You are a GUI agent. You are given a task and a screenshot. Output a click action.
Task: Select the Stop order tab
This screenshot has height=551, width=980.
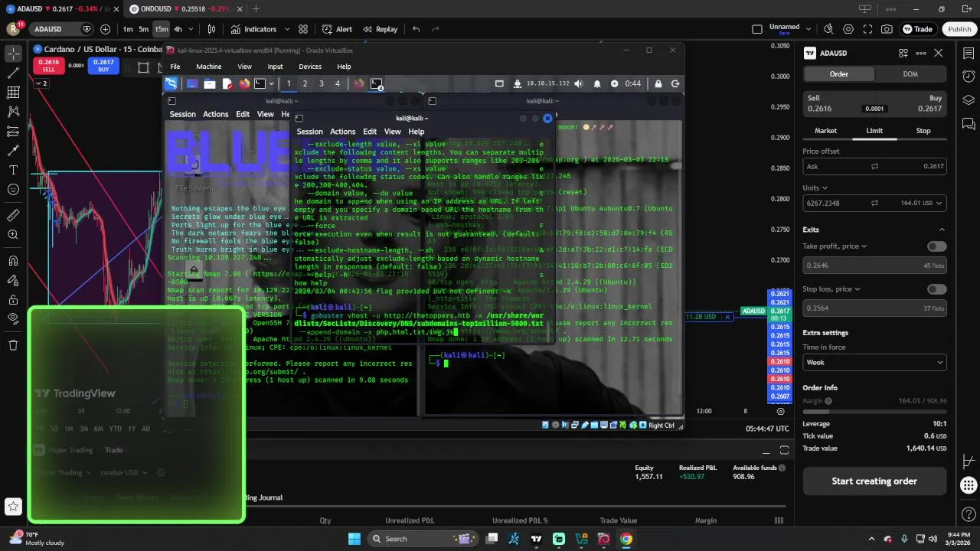[923, 131]
